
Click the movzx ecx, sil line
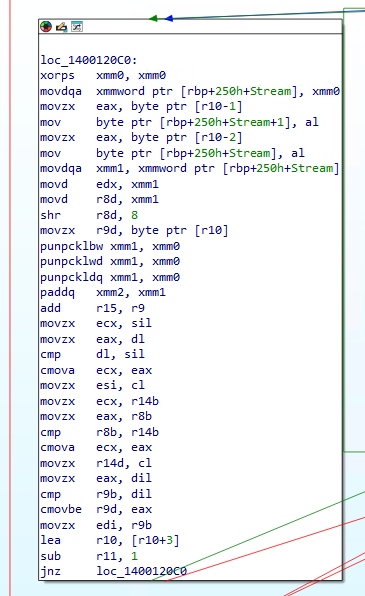[96, 323]
